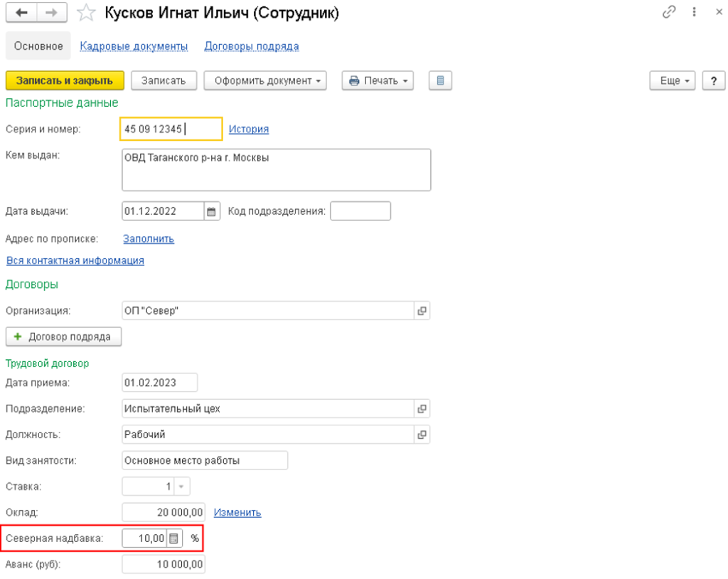Open calculator in Северная надбавка field

point(174,538)
